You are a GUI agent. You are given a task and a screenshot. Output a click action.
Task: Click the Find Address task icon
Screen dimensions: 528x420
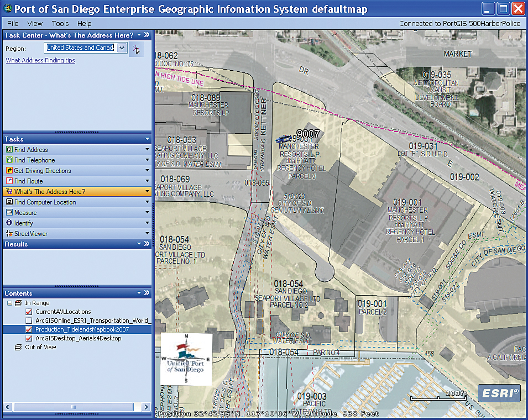point(9,149)
